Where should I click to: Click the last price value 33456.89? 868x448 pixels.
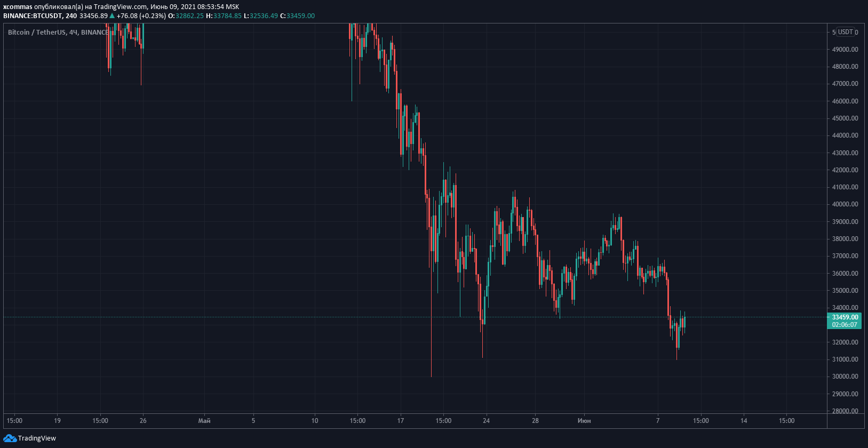tap(93, 16)
